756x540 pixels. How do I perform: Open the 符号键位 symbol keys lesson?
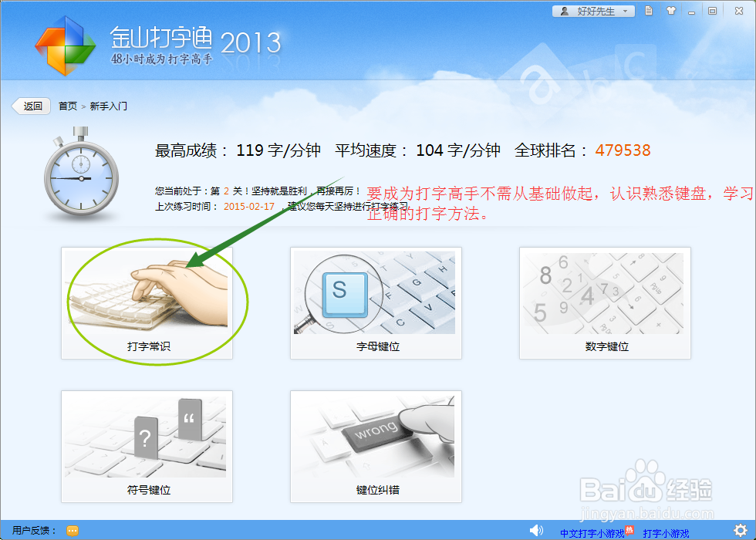(x=147, y=447)
